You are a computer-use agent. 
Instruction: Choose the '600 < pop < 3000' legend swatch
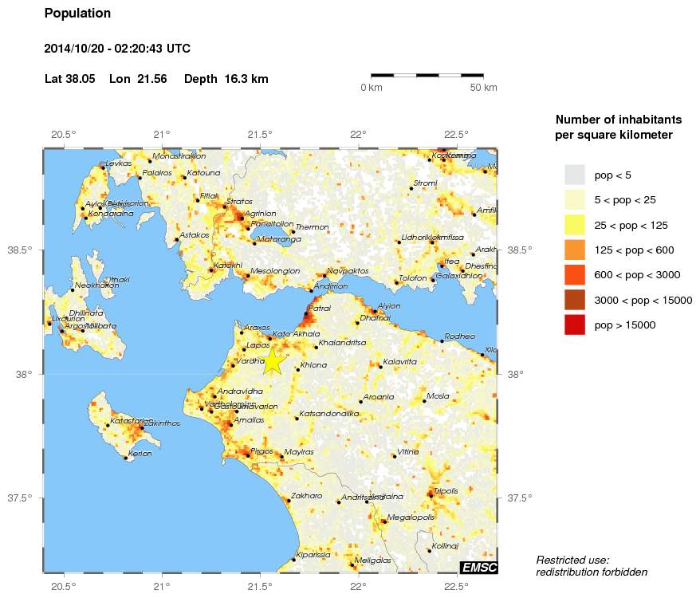(575, 275)
